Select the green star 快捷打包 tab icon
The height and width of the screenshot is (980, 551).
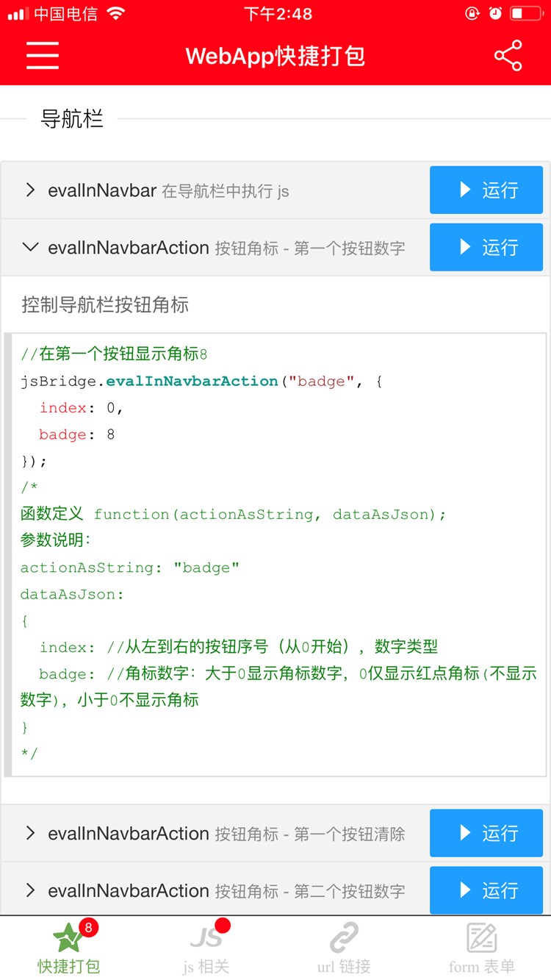[x=68, y=937]
